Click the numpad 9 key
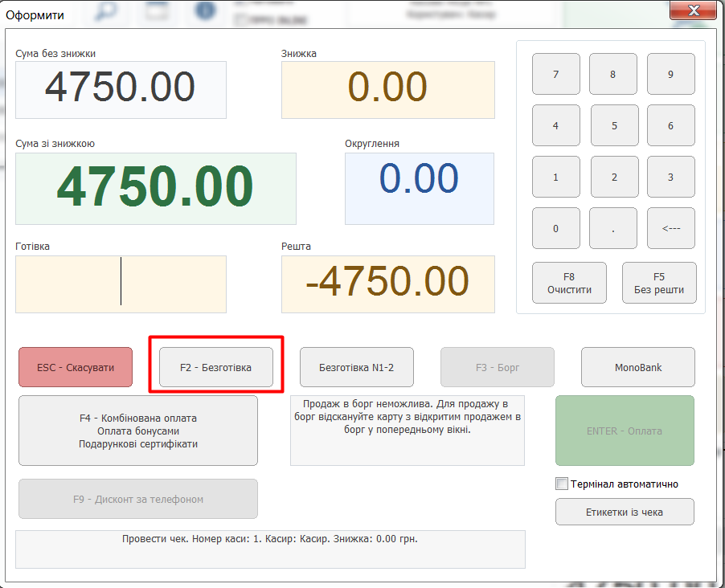 coord(671,74)
